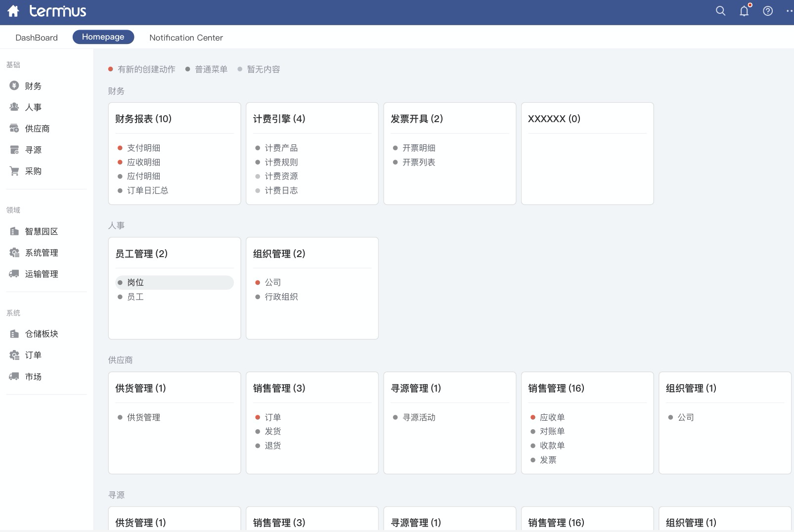
Task: Open 应收单 in 供应商 销售管理 (16)
Action: (552, 417)
